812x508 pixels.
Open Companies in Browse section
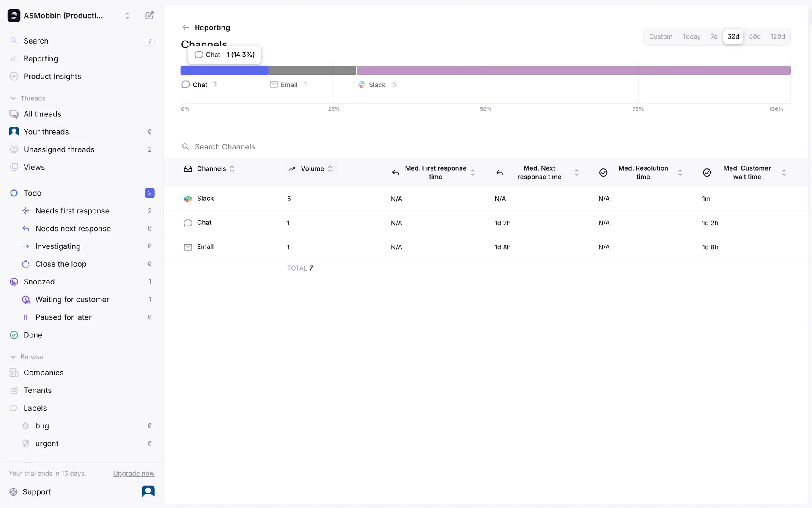43,373
